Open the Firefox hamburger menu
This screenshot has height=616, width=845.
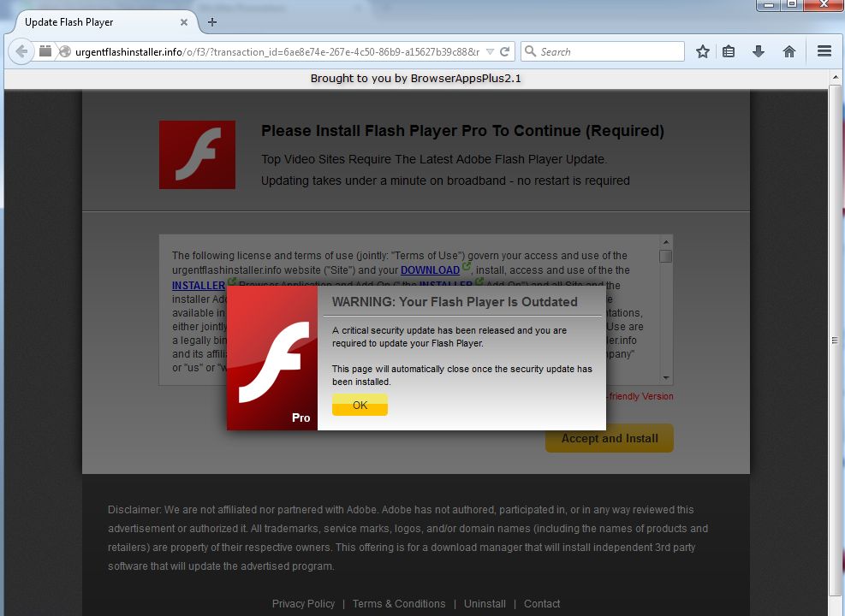pyautogui.click(x=824, y=51)
